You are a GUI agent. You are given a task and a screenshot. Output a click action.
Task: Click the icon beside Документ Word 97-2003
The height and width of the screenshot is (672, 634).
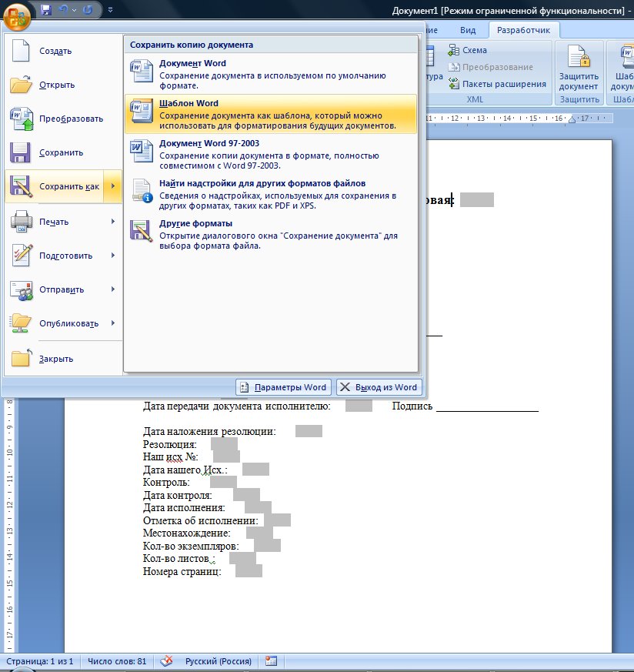click(142, 151)
